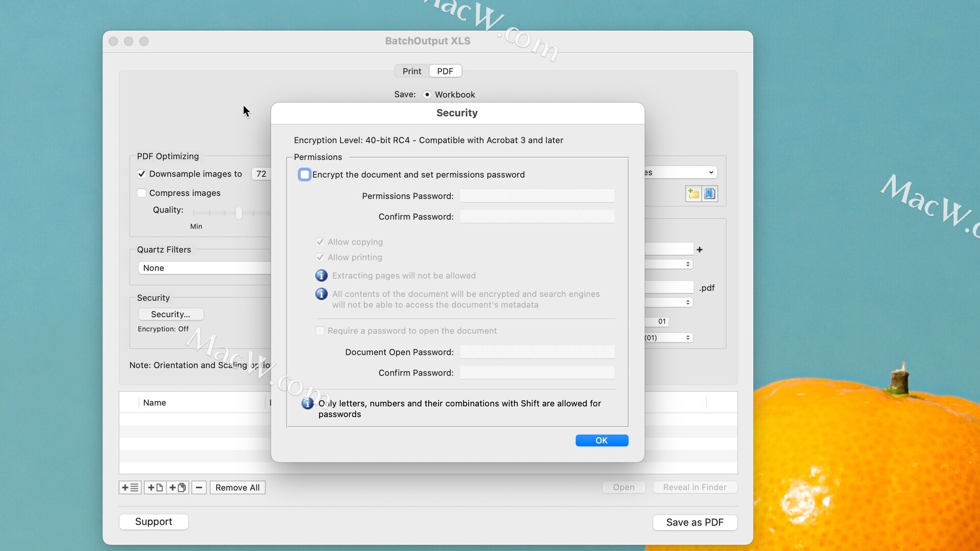The width and height of the screenshot is (980, 551).
Task: Click info icon beside encrypted contents note
Action: [322, 294]
